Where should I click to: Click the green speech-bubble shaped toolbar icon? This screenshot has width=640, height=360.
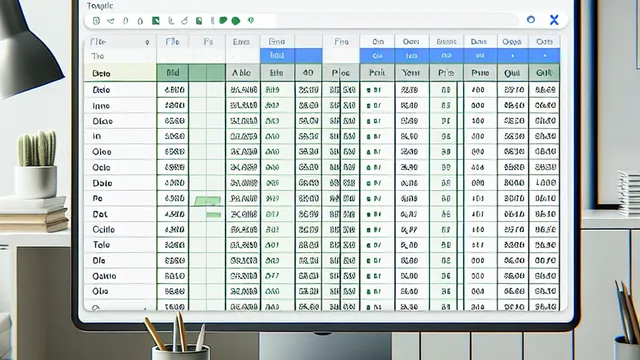223,20
